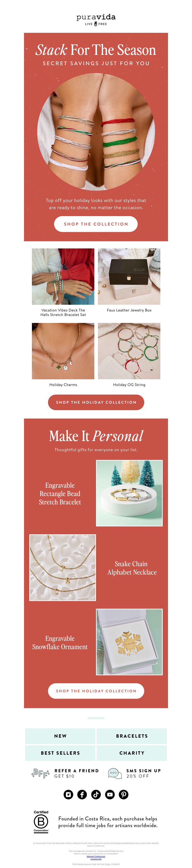Viewport: 192px width, 868px height.
Task: Click the red Shop The Holiday Collection button
Action: 96,402
